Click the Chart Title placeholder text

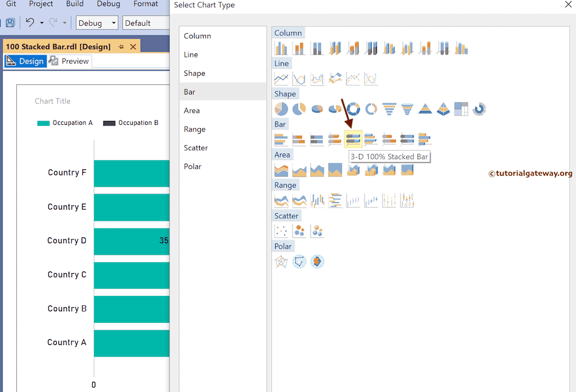52,101
